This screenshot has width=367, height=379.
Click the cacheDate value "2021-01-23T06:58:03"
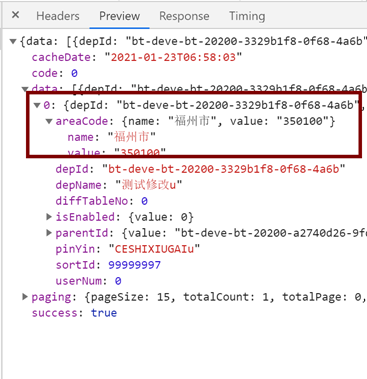point(173,57)
